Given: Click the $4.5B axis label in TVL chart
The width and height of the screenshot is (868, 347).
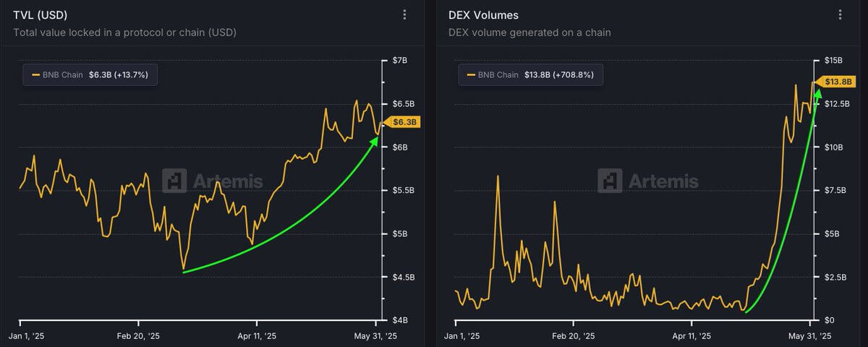Looking at the screenshot, I should [x=404, y=277].
